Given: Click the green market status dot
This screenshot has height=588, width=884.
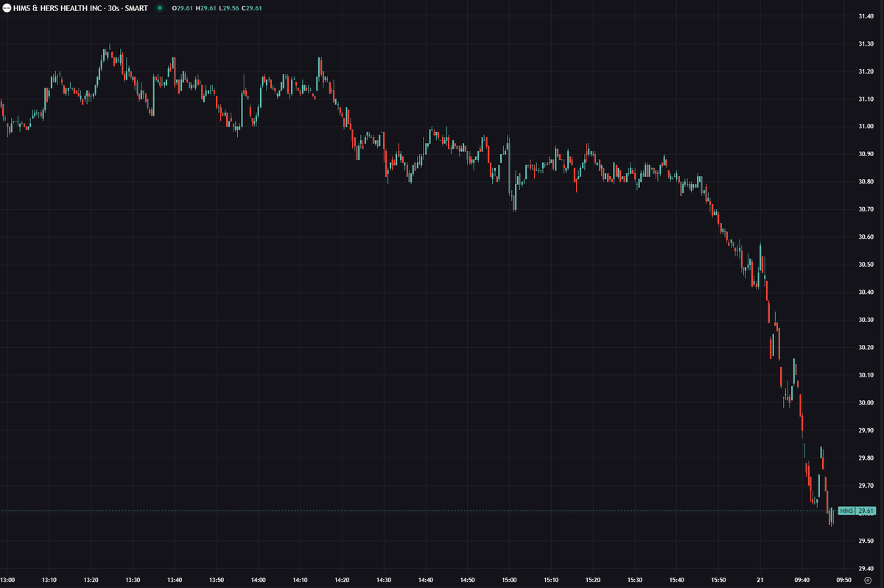Looking at the screenshot, I should (160, 7).
